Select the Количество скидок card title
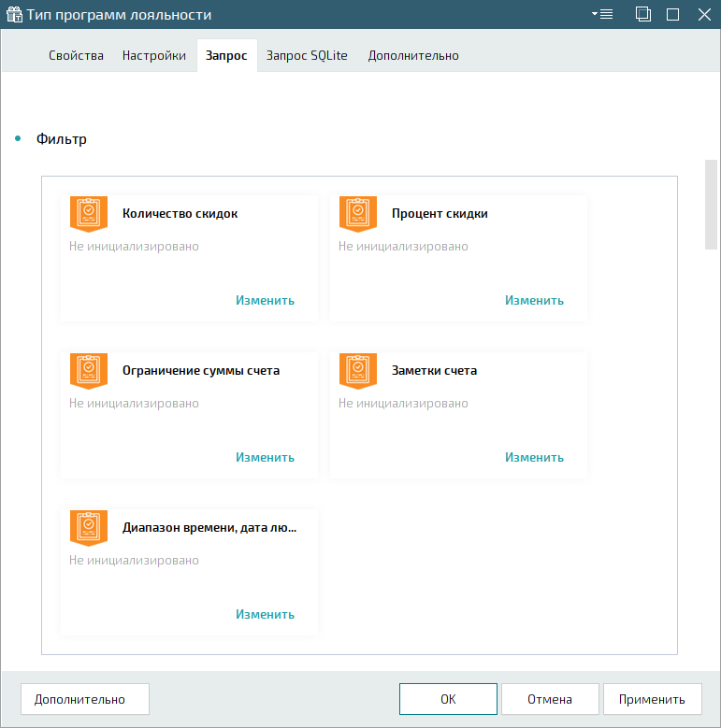Viewport: 721px width, 728px height. coord(180,214)
